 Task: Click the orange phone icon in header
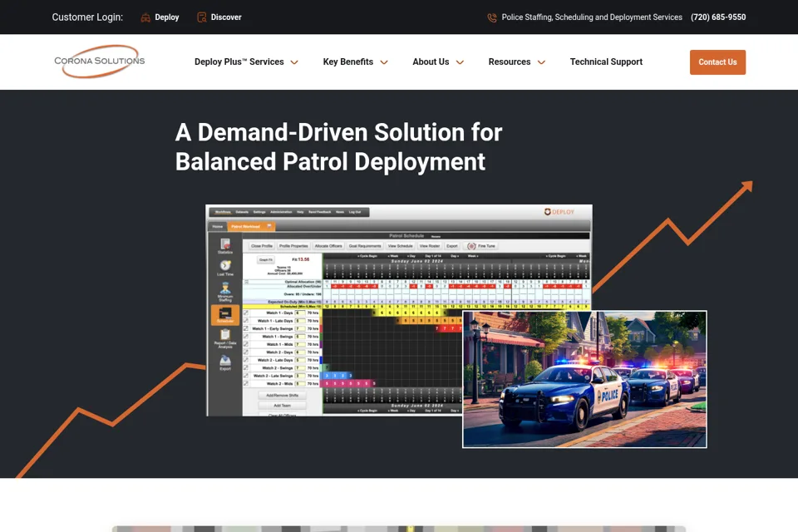tap(491, 17)
